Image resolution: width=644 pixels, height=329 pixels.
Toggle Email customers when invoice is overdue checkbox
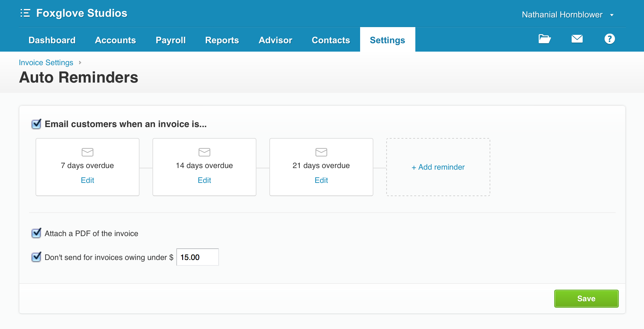36,124
